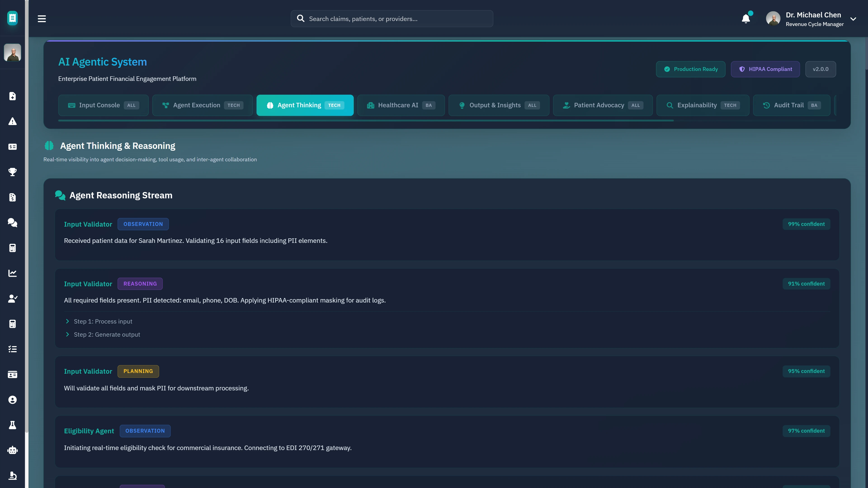Open the chat messages icon in the sidebar

(12, 223)
